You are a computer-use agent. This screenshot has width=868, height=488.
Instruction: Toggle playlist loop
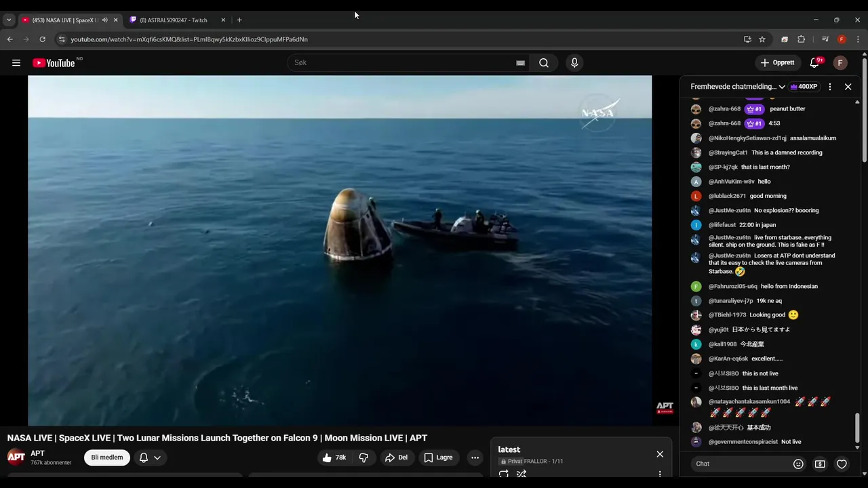(504, 474)
